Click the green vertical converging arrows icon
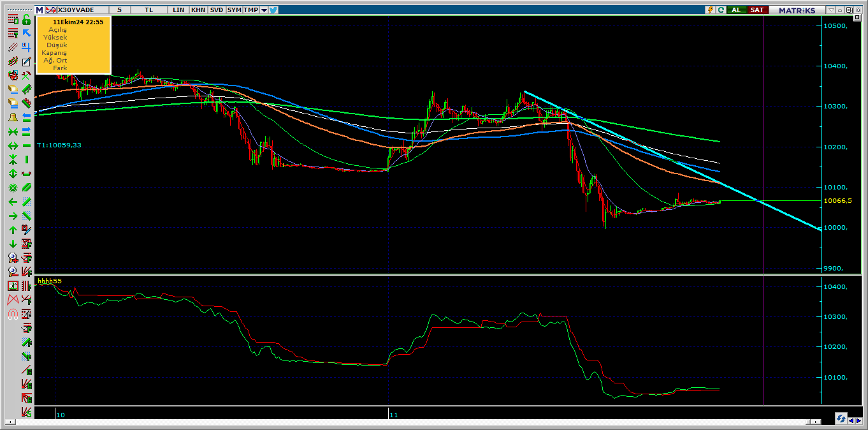868x430 pixels. [x=13, y=159]
